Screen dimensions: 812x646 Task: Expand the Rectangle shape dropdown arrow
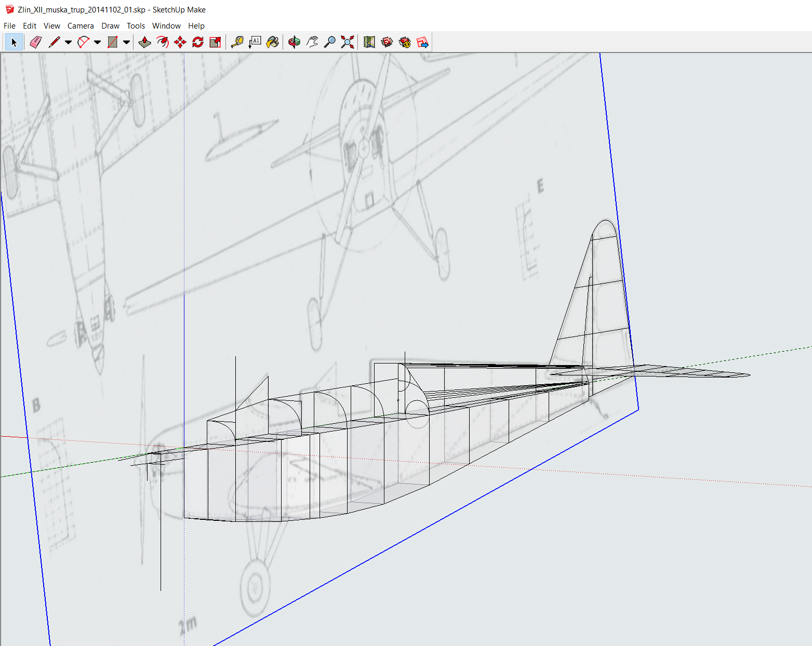coord(126,43)
